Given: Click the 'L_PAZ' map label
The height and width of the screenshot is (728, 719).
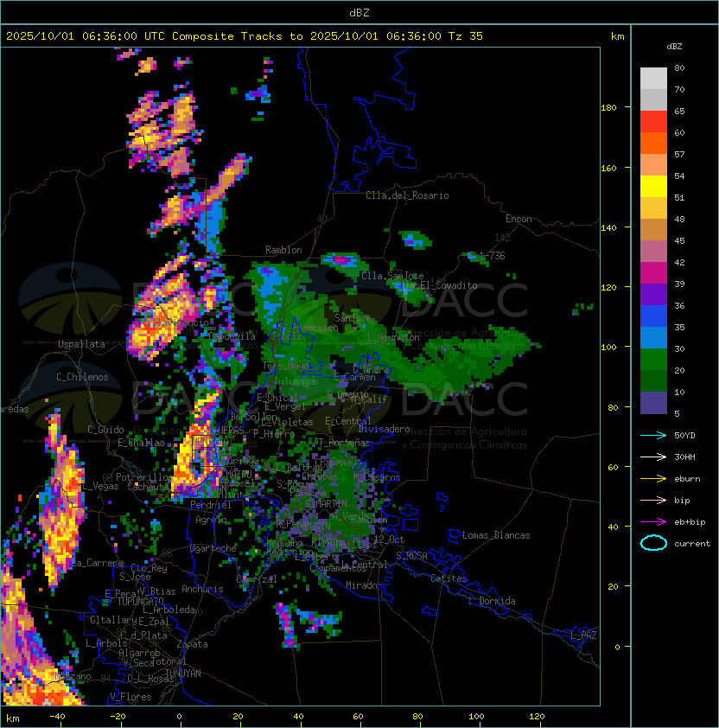Looking at the screenshot, I should (583, 635).
